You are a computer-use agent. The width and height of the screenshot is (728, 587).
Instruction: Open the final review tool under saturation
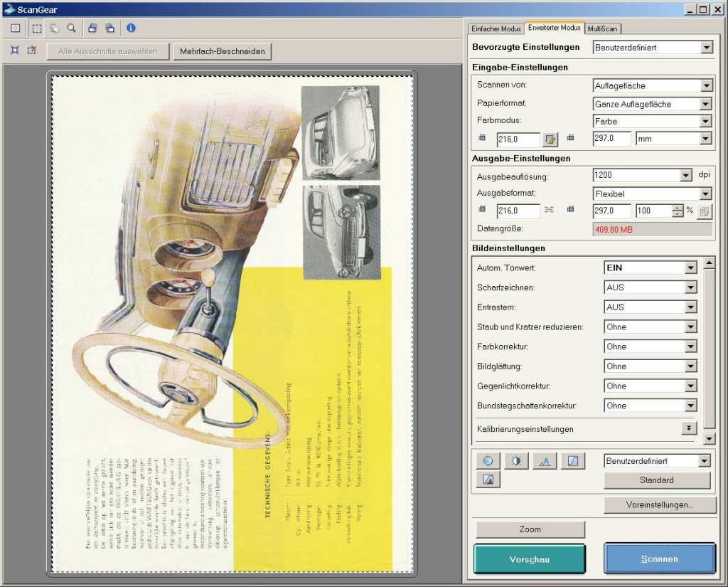coord(488,479)
